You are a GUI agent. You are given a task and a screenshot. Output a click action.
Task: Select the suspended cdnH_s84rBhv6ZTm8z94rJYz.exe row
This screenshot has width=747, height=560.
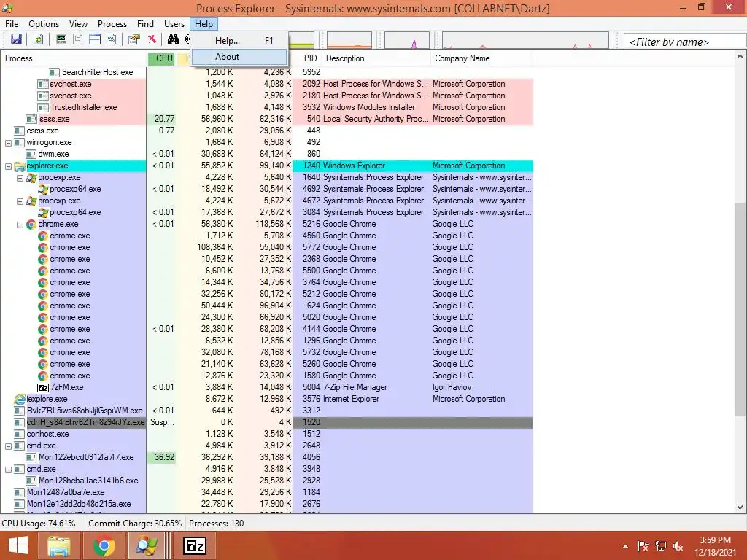pyautogui.click(x=267, y=422)
